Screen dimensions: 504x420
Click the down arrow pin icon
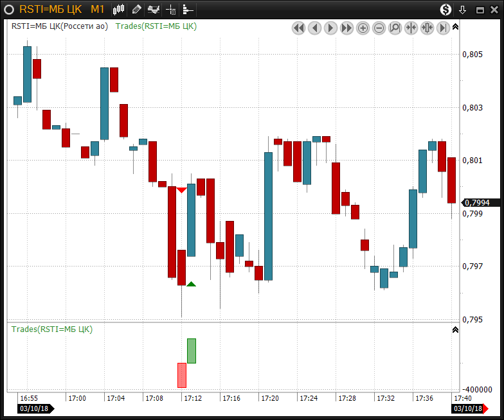(x=462, y=9)
